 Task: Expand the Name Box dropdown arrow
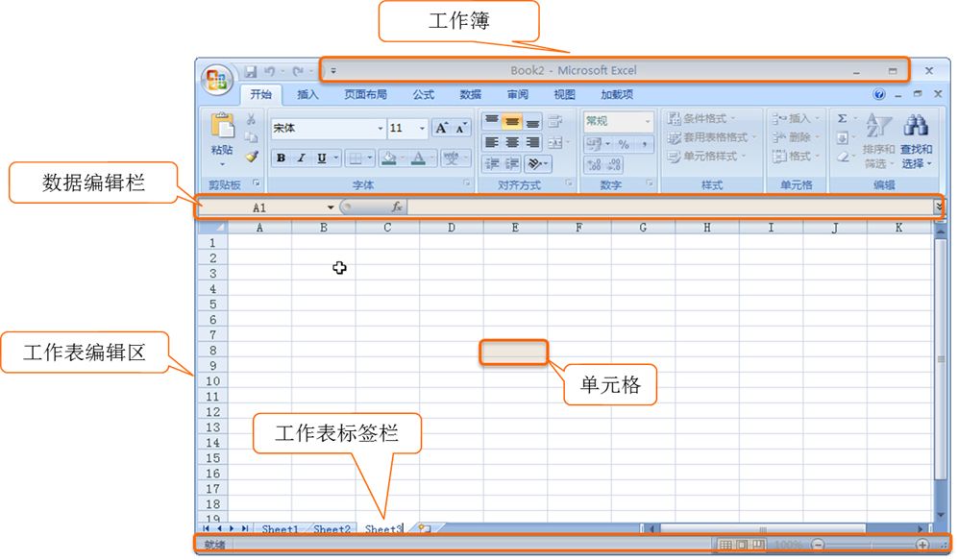pos(331,207)
